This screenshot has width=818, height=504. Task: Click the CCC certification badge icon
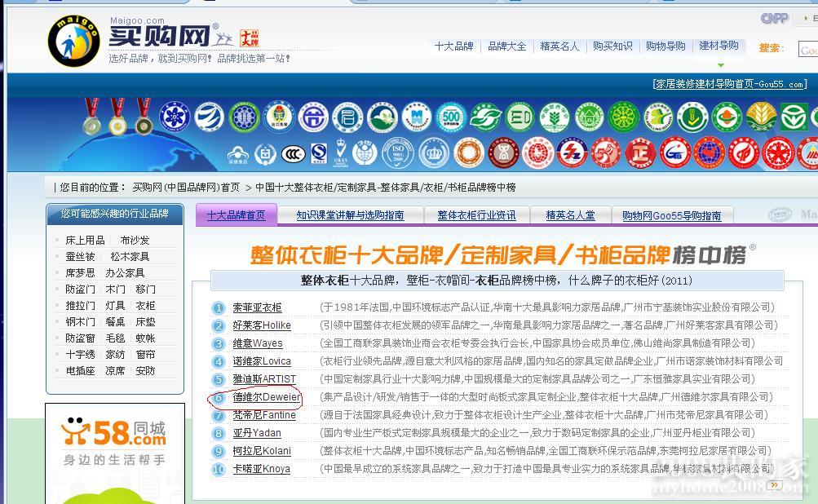pos(293,153)
